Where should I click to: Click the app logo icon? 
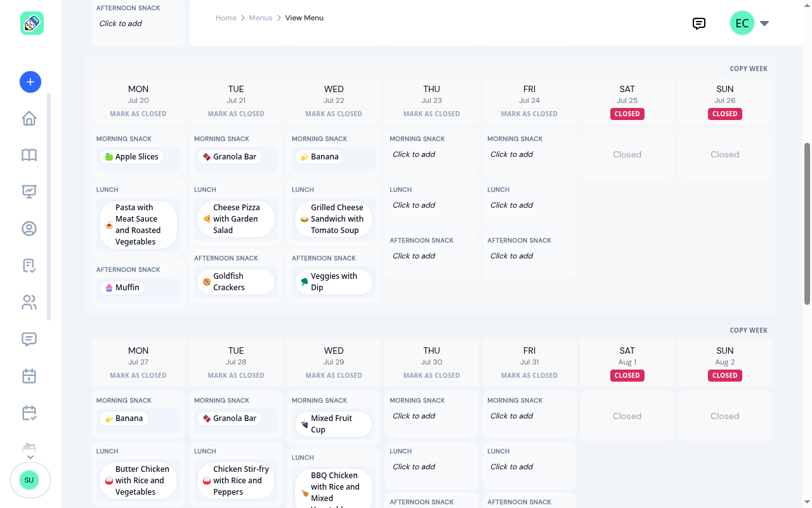pos(32,23)
